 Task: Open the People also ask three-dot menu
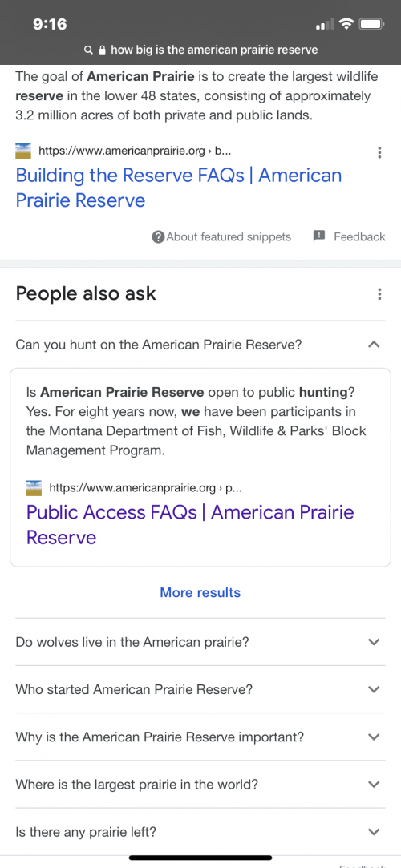(379, 294)
